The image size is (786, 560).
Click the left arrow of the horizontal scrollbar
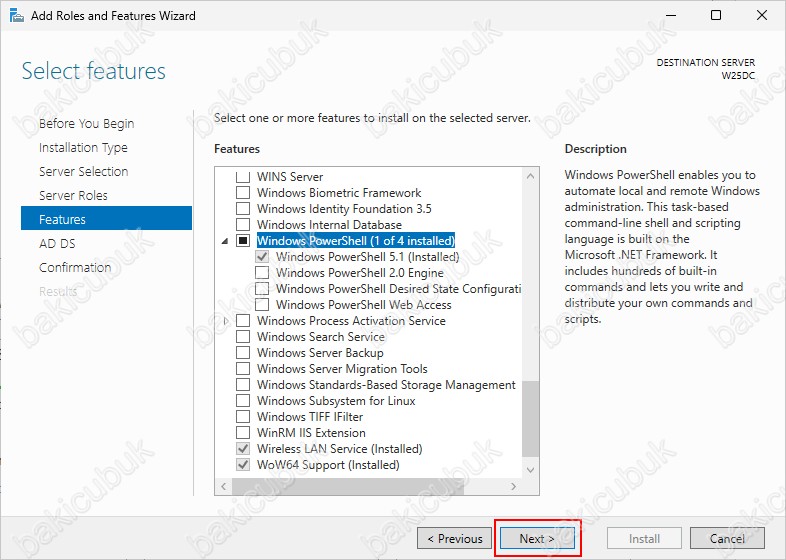point(224,486)
